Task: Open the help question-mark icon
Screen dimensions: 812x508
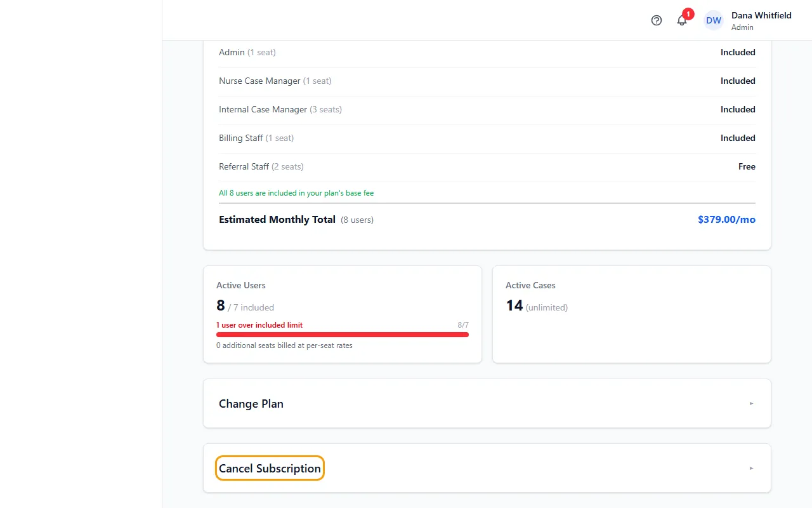Action: (657, 20)
